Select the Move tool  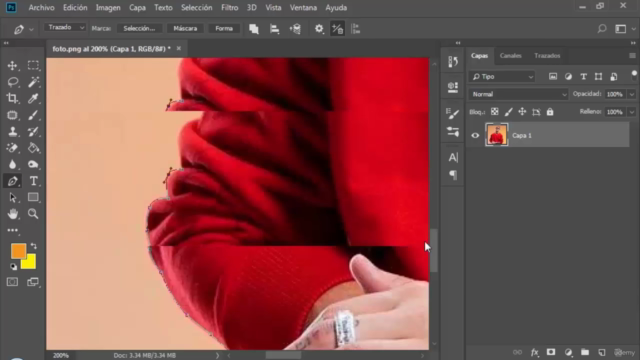12,65
